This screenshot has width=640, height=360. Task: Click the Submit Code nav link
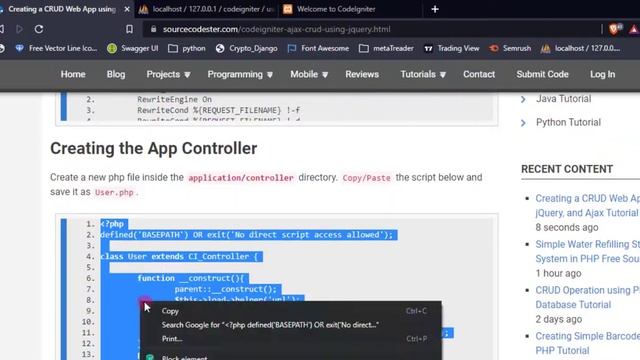click(x=542, y=74)
